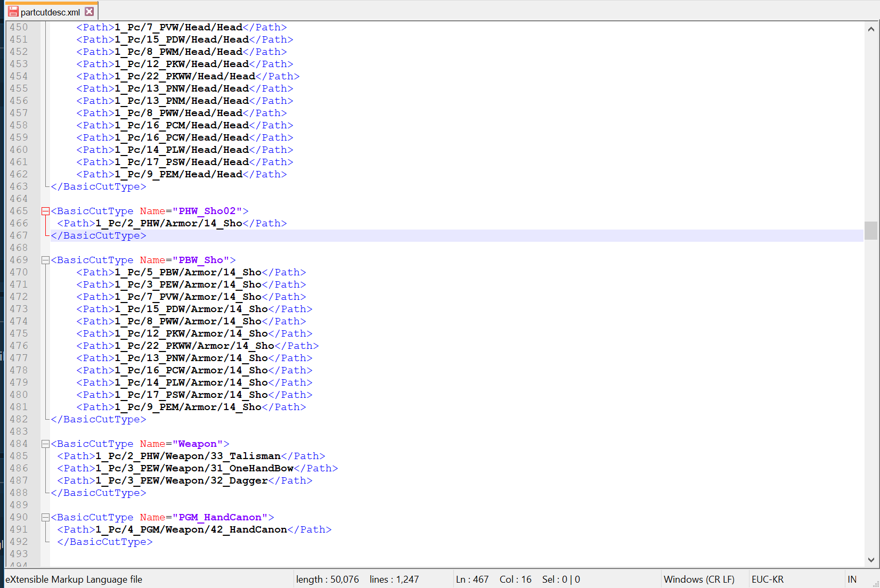Collapse the PHW_Sho02 BasicCutType block

pos(45,211)
